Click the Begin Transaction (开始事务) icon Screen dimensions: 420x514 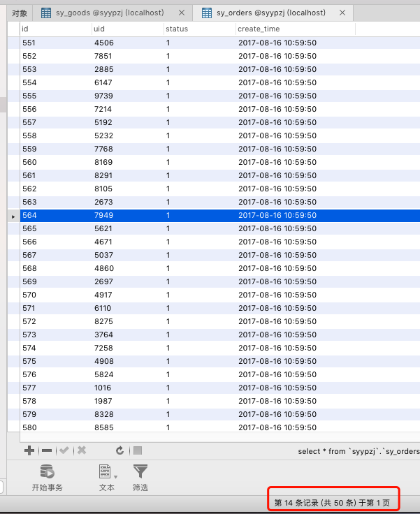pyautogui.click(x=47, y=472)
